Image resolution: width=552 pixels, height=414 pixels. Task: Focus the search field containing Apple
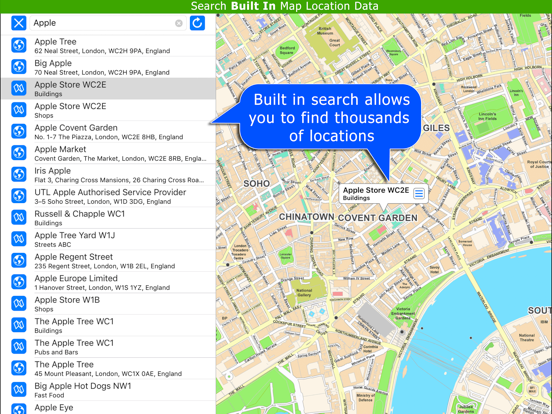[108, 23]
